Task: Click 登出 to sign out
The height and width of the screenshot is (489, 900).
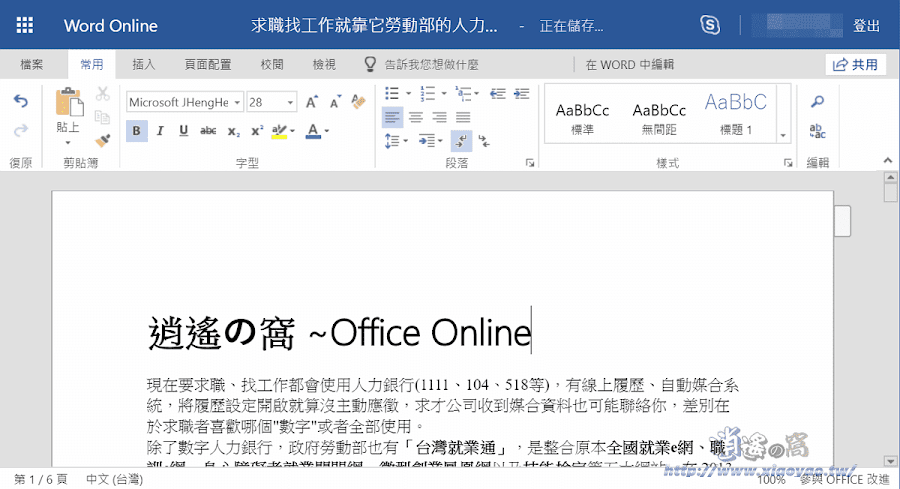Action: coord(866,26)
